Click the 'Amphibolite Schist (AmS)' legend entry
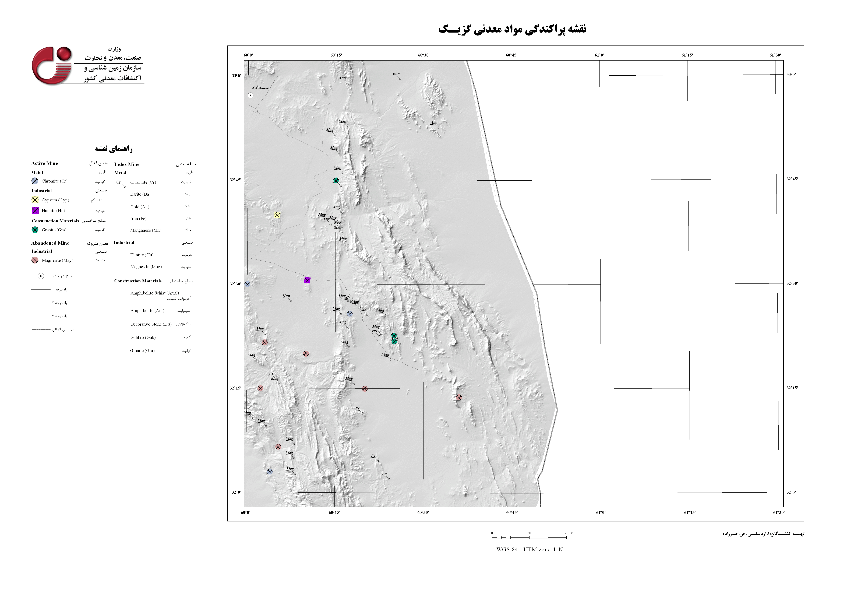The height and width of the screenshot is (614, 868). pyautogui.click(x=155, y=293)
